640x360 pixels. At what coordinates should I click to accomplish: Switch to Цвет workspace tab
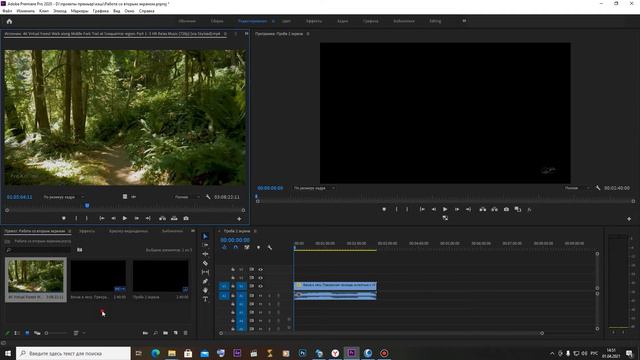pyautogui.click(x=287, y=21)
